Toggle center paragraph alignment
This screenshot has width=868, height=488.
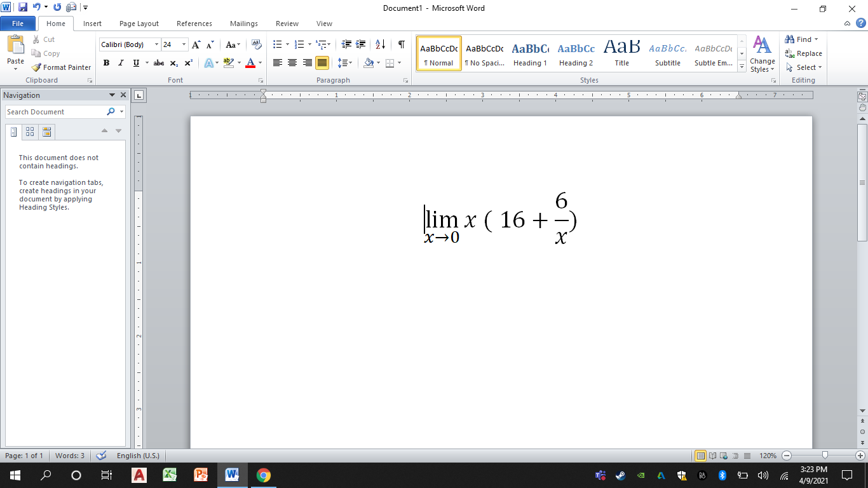click(x=292, y=63)
